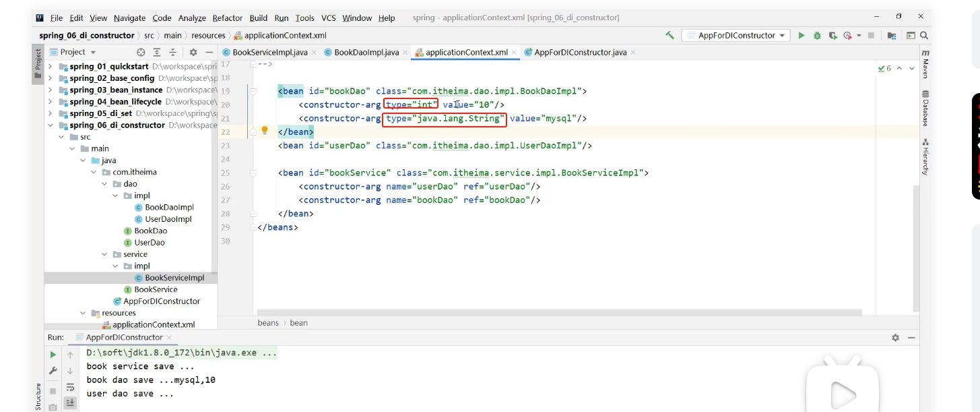
Task: Click camera dump threads icon
Action: coord(53,407)
